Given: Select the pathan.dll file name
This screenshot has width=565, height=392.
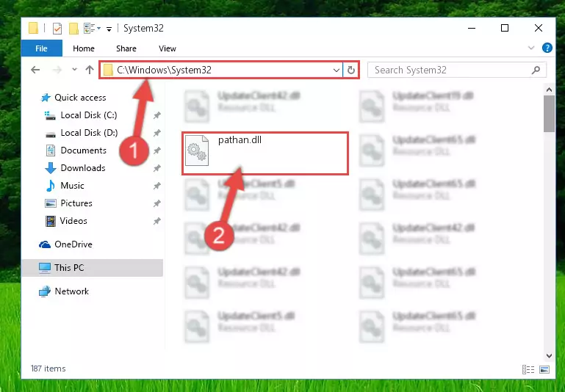Looking at the screenshot, I should coord(240,140).
